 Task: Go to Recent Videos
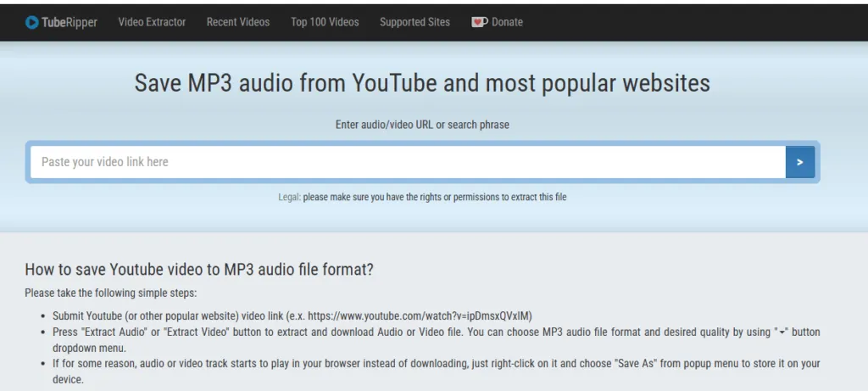[x=238, y=22]
